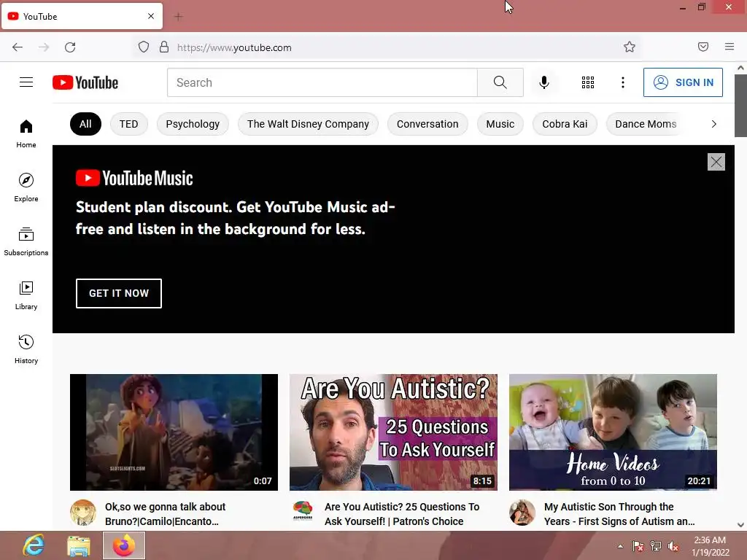Screen dimensions: 747x560
Task: Open the autistic son video channel avatar
Action: click(522, 513)
